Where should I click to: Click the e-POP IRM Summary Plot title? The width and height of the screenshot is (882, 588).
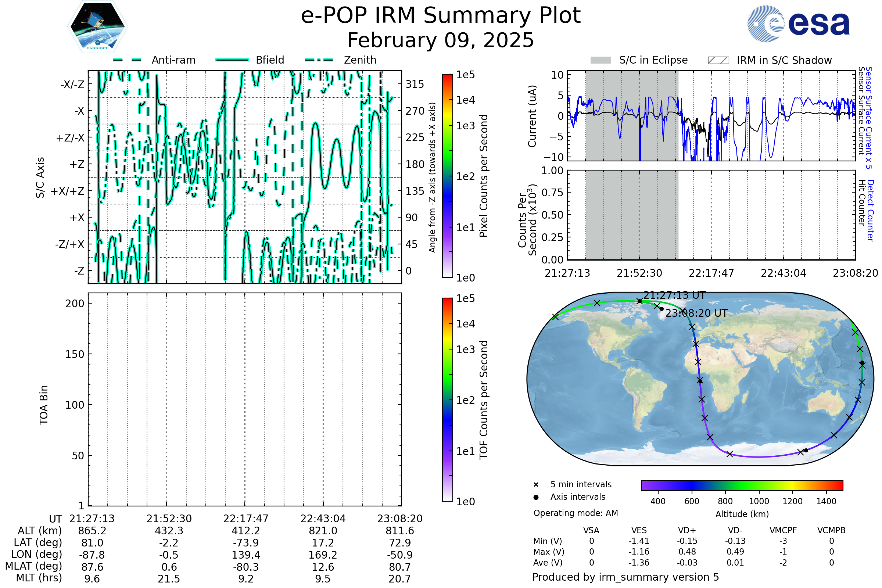(441, 16)
